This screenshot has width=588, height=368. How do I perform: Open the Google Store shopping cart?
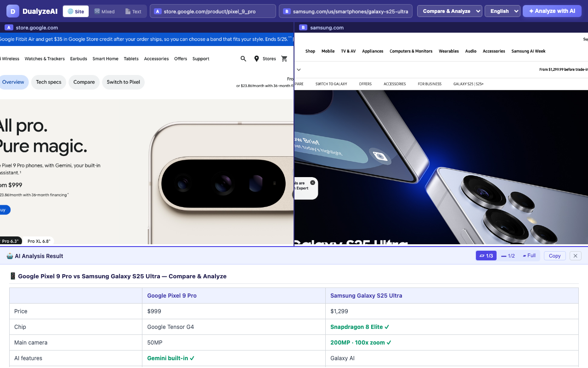pos(284,59)
